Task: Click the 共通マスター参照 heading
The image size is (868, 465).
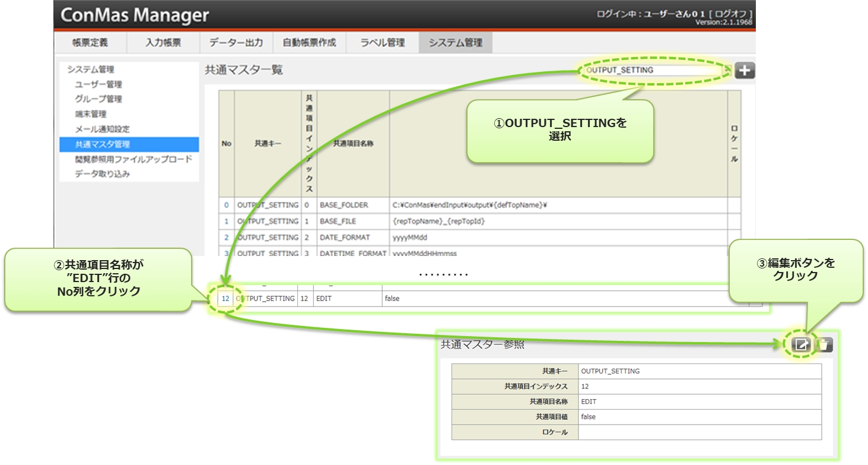Action: point(482,344)
